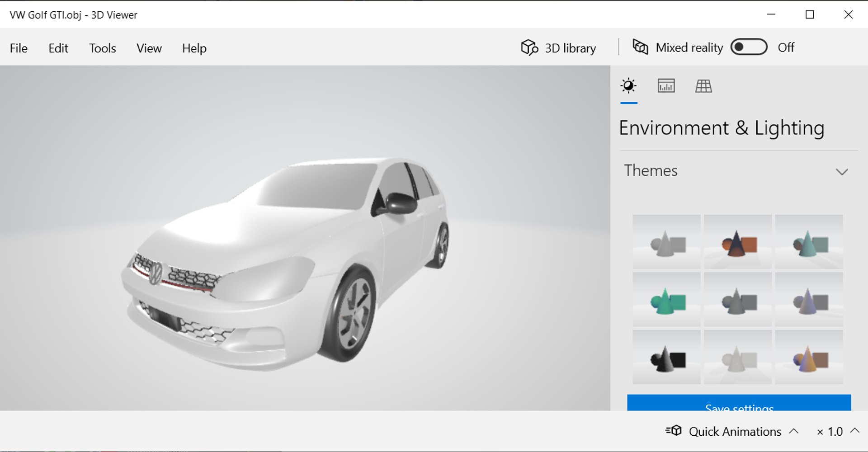Open the Edit menu
The width and height of the screenshot is (868, 452).
pyautogui.click(x=58, y=48)
